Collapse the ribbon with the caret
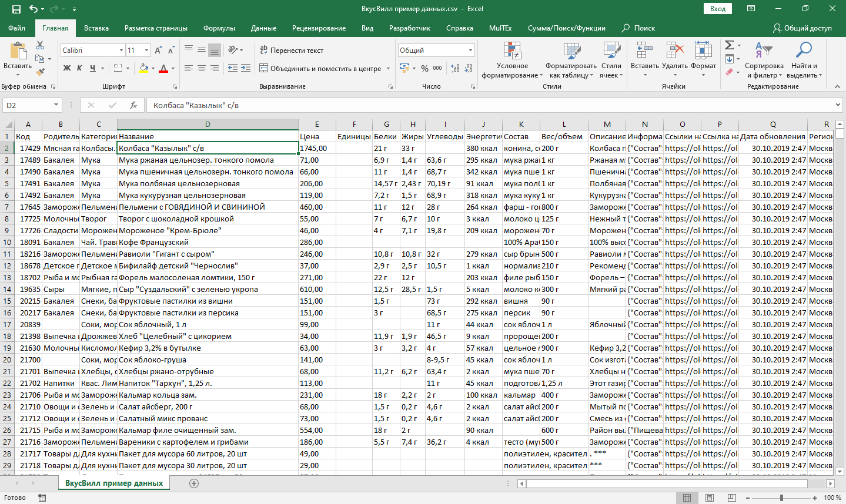The width and height of the screenshot is (846, 504). (x=837, y=86)
